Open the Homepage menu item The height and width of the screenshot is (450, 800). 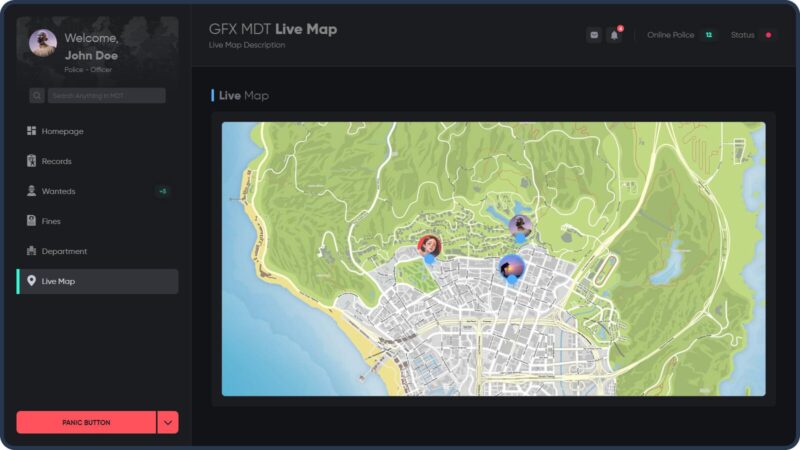[97, 131]
